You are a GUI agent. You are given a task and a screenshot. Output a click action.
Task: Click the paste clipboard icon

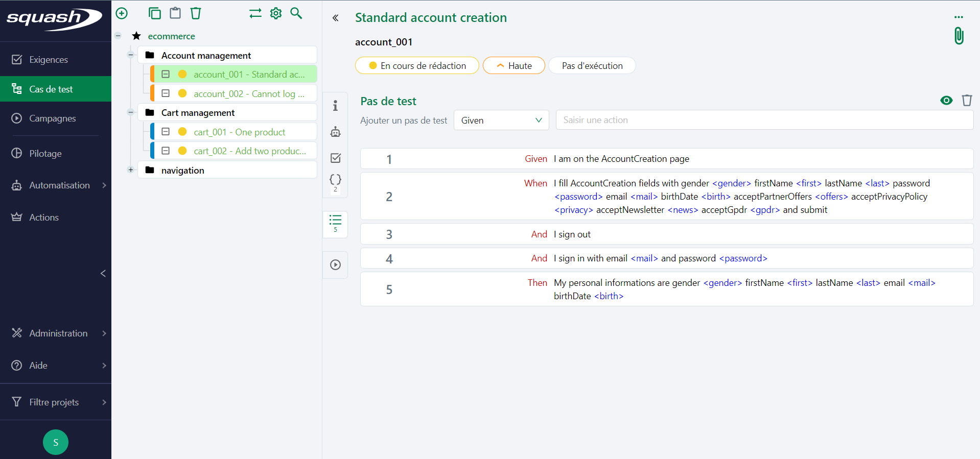click(x=175, y=13)
